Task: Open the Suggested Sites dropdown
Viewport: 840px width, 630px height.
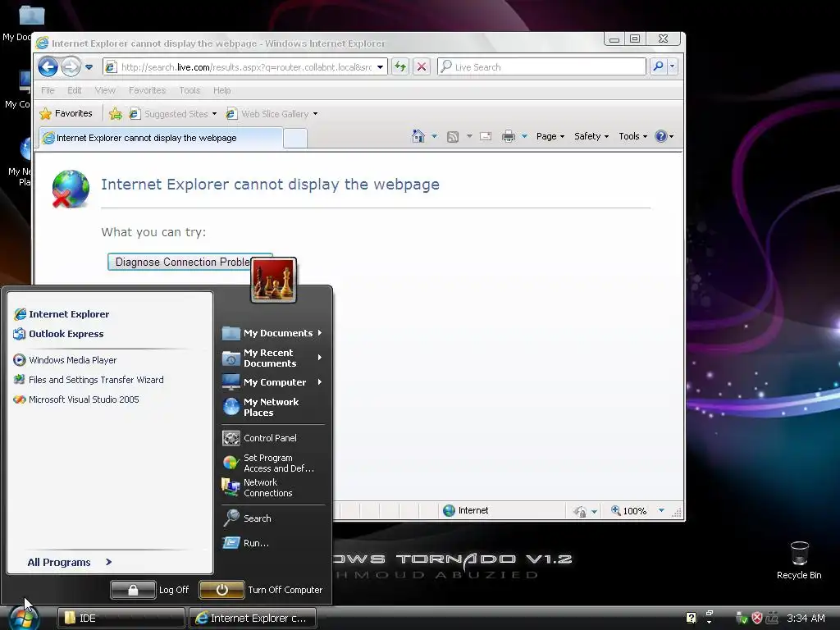Action: (x=173, y=113)
